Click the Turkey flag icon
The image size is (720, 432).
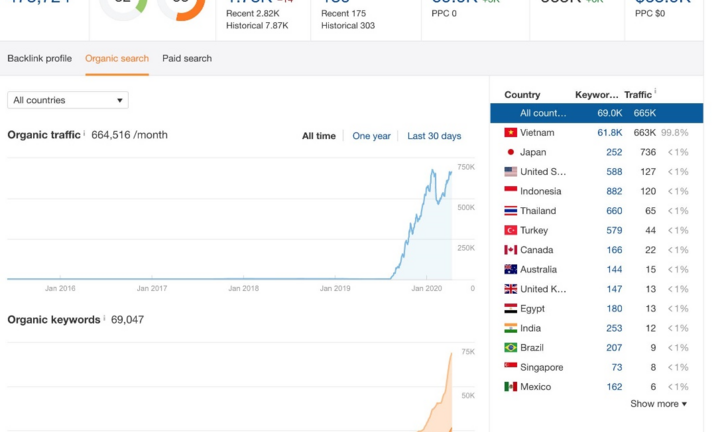[x=510, y=231]
